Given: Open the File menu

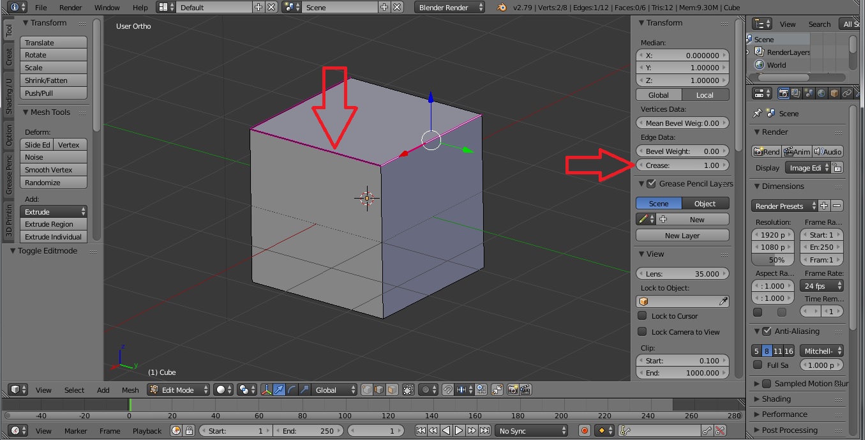Looking at the screenshot, I should point(41,8).
